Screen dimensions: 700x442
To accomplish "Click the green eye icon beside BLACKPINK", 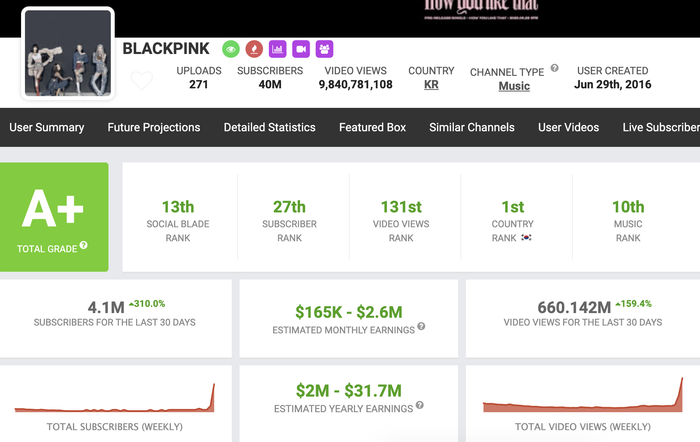I will [x=231, y=48].
